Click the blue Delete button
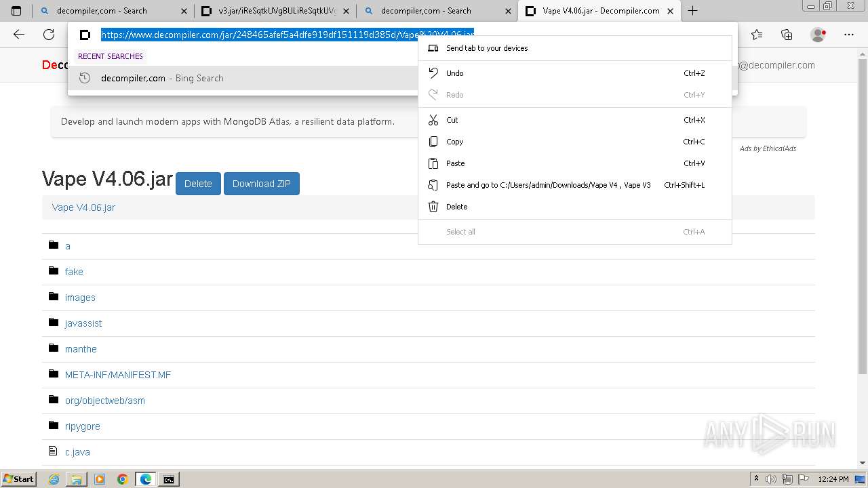 point(198,184)
